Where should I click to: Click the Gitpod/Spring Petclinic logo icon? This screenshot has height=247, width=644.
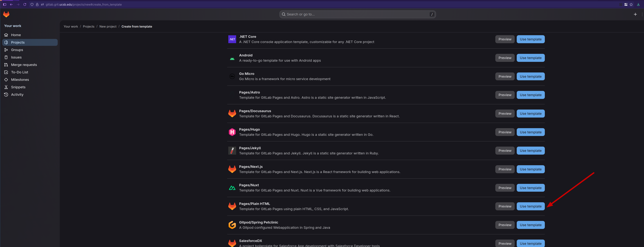[x=232, y=225]
